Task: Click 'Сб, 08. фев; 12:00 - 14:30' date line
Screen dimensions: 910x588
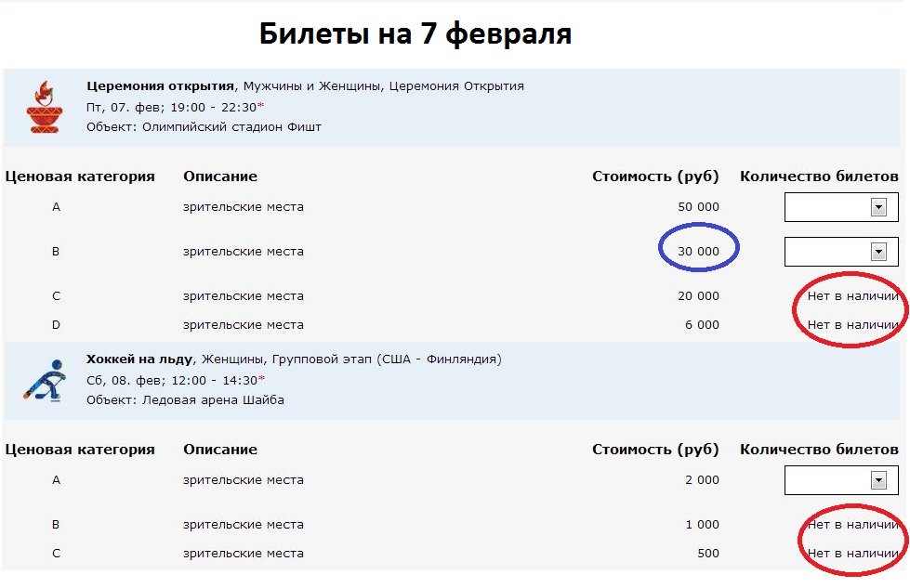Action: pyautogui.click(x=176, y=381)
